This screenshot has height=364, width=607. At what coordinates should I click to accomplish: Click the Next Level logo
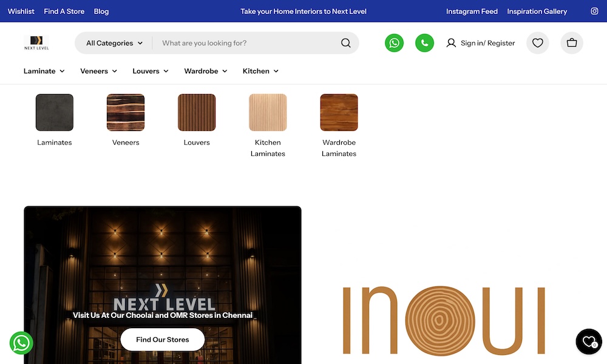tap(36, 43)
